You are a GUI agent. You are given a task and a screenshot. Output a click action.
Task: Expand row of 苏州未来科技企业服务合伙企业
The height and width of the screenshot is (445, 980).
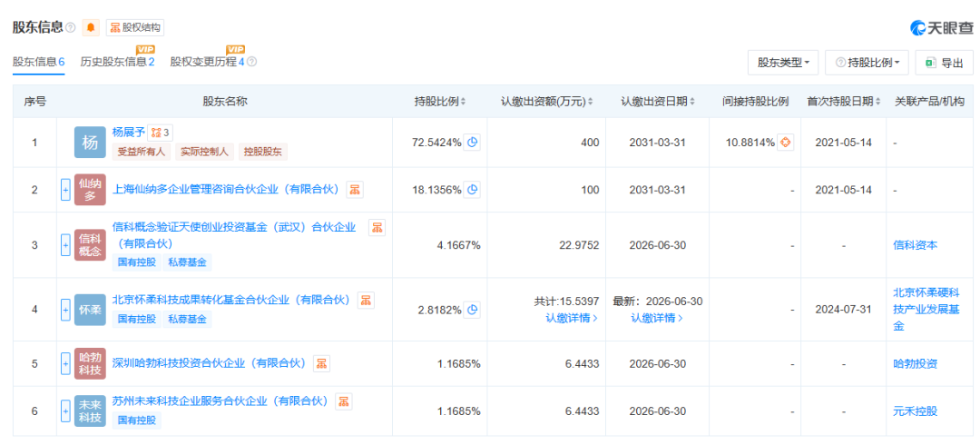65,411
